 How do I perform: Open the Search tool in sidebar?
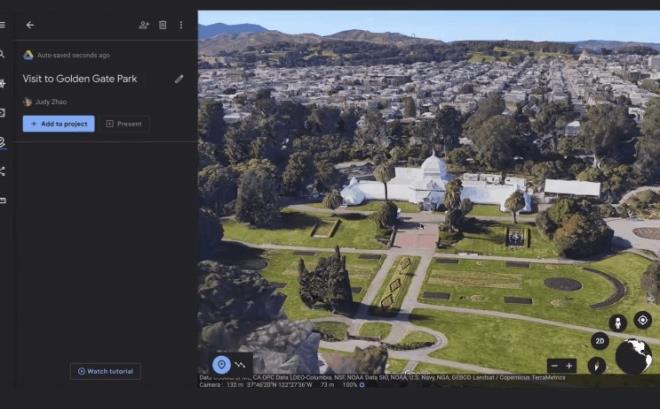point(3,54)
